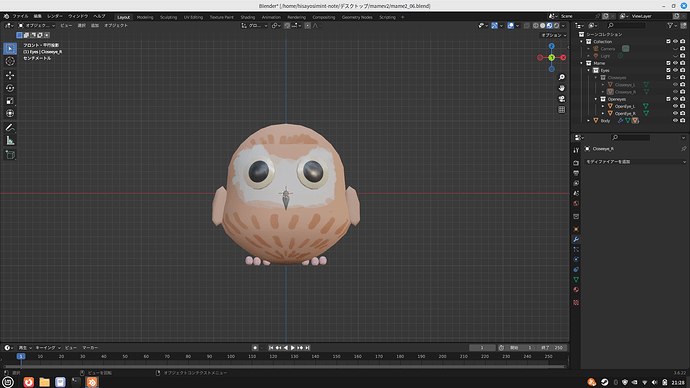Image resolution: width=690 pixels, height=388 pixels.
Task: Toggle eye icon for OpenEye_L
Action: pyautogui.click(x=675, y=106)
